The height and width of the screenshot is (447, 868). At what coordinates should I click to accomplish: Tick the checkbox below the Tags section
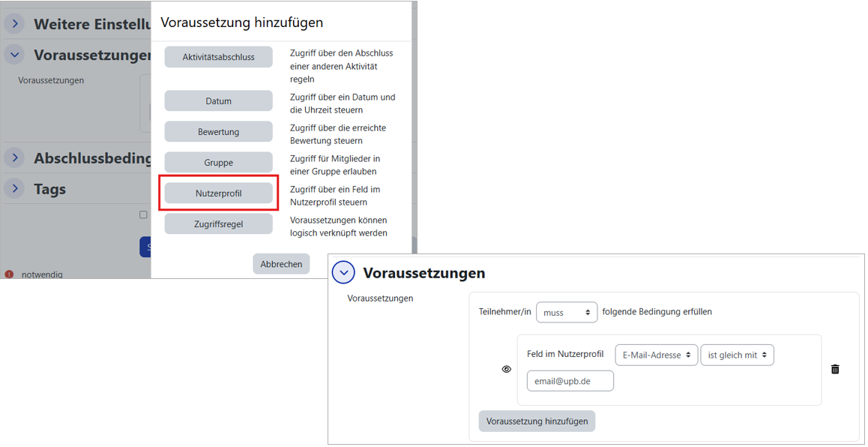coord(143,215)
